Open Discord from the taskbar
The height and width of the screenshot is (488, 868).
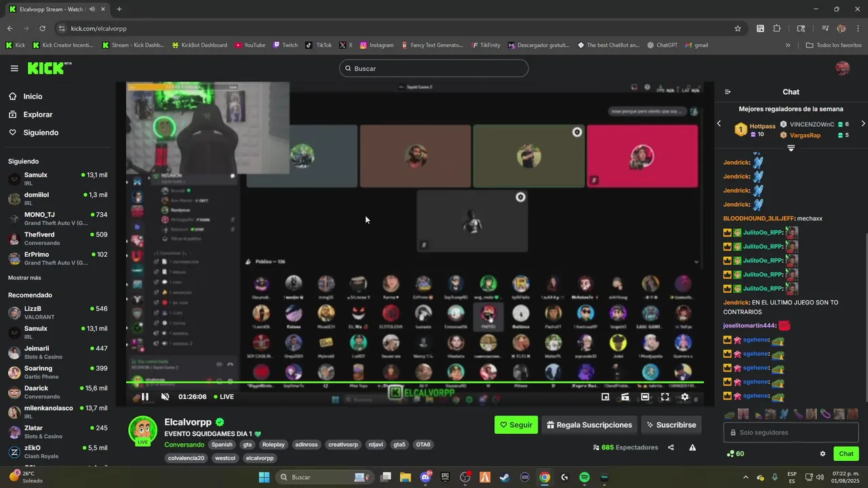coord(425,477)
